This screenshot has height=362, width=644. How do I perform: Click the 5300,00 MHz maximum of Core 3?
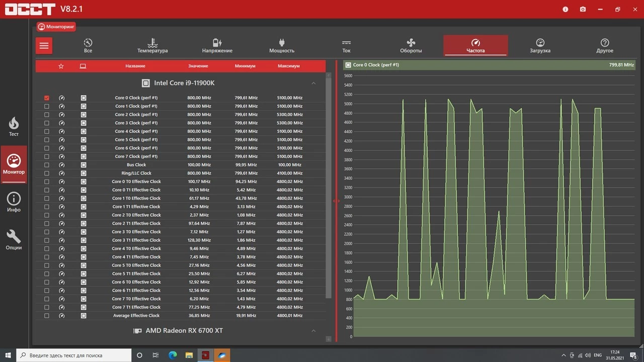point(290,123)
